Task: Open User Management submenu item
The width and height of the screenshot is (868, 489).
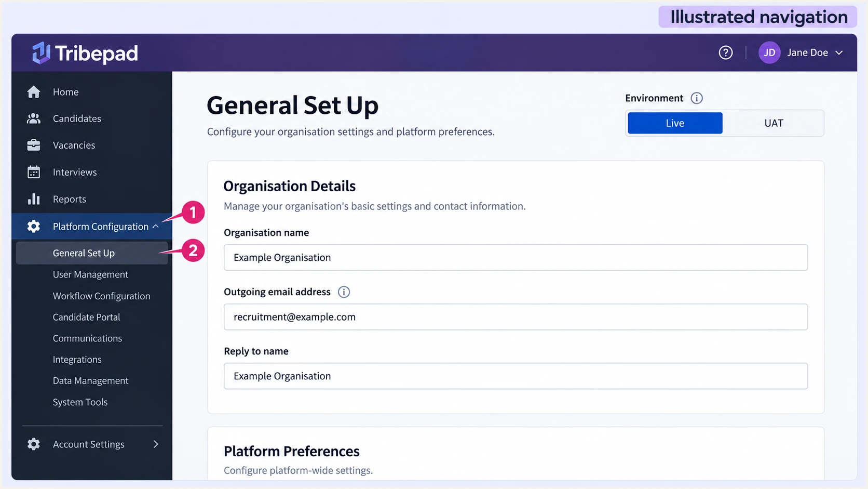Action: click(x=90, y=274)
